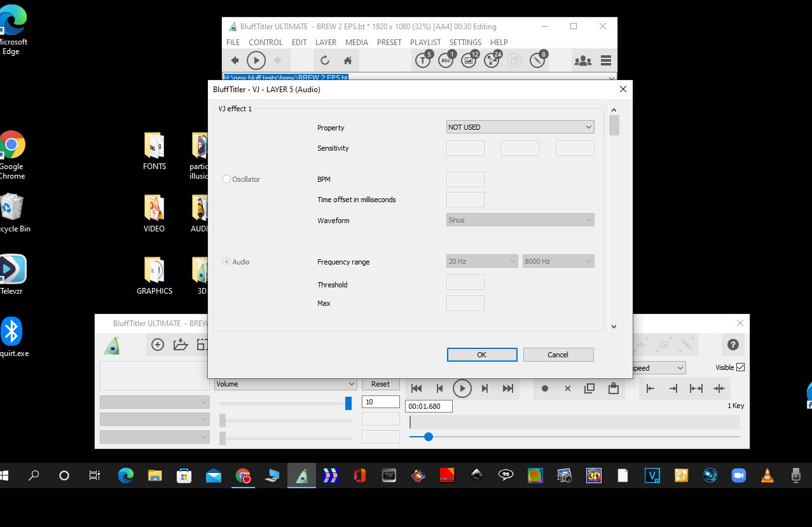Viewport: 812px width, 527px height.
Task: Click the Threshold input field
Action: tap(465, 282)
